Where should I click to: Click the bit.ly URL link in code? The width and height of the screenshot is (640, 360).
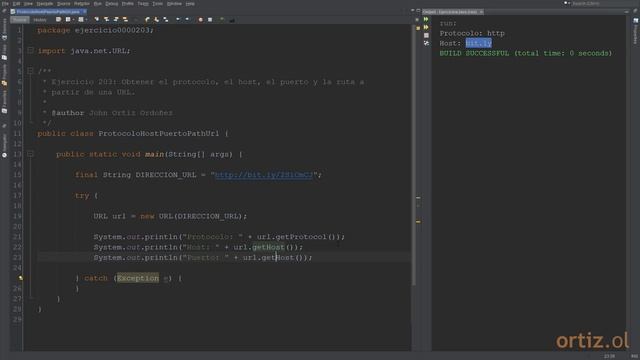click(264, 175)
